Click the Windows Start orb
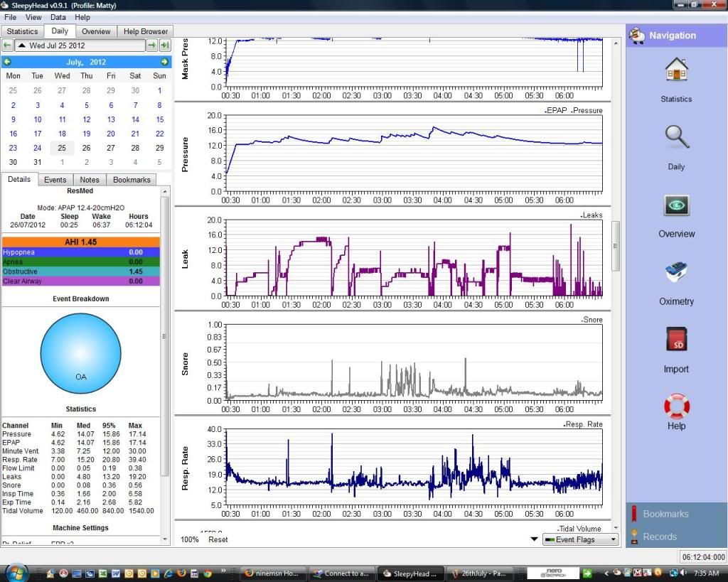This screenshot has height=582, width=728. 16,573
